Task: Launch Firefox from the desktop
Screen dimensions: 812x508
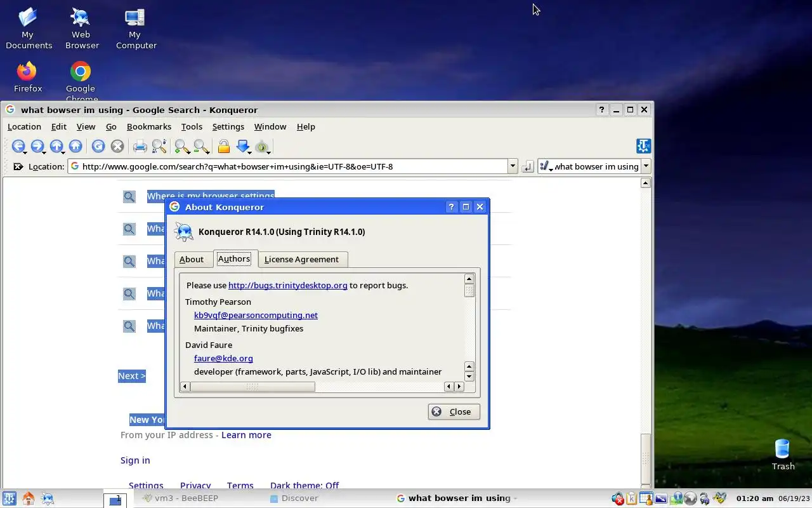Action: [27, 77]
